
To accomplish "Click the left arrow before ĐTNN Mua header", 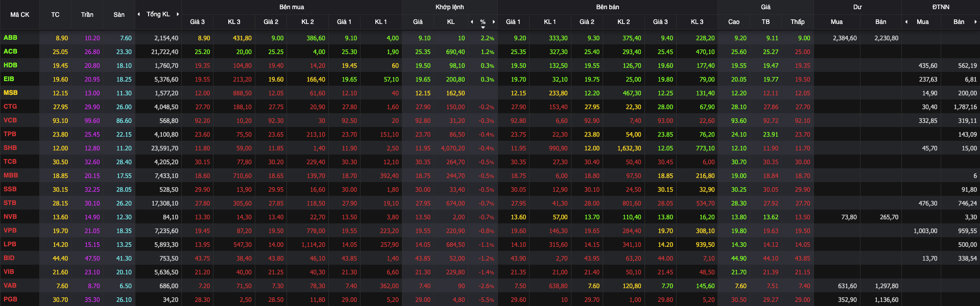I will click(x=906, y=22).
